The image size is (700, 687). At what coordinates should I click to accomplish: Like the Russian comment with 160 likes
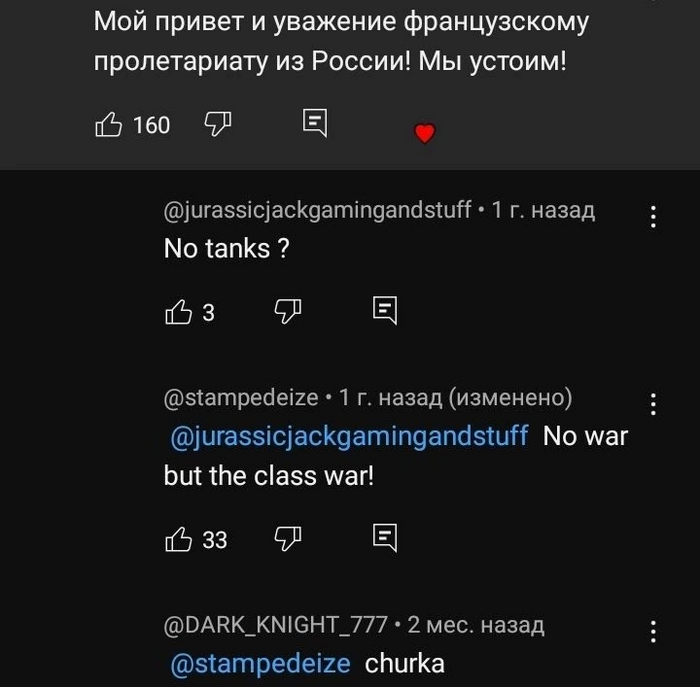click(x=109, y=125)
